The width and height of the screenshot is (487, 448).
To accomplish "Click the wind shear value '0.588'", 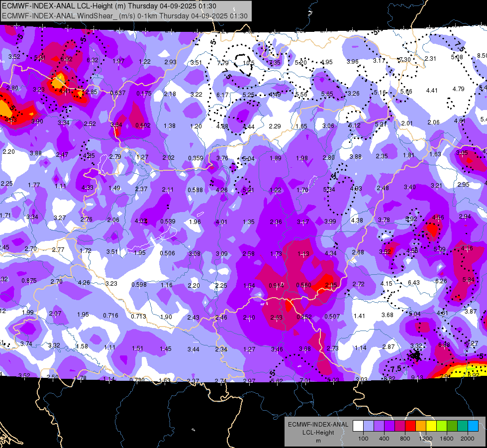I will [195, 190].
